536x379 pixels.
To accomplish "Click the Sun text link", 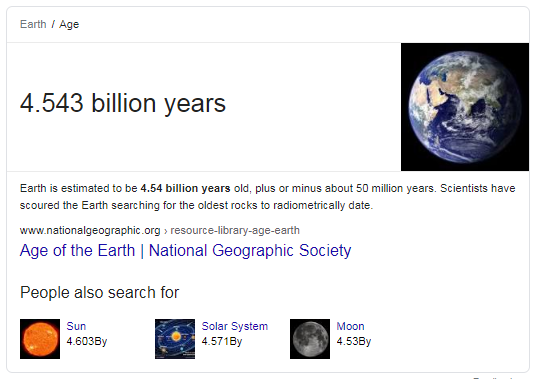I will 76,326.
